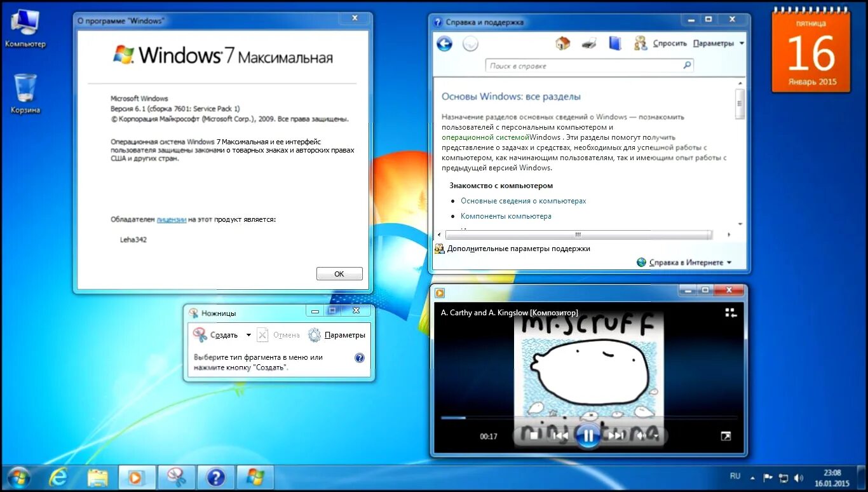
Task: Click Help scrollbar down arrow
Action: pos(740,224)
